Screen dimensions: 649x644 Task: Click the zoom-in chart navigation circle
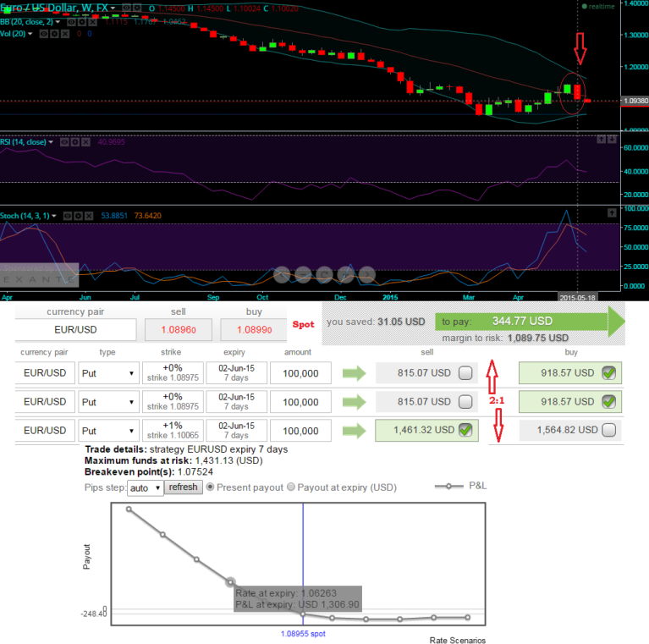click(x=345, y=275)
